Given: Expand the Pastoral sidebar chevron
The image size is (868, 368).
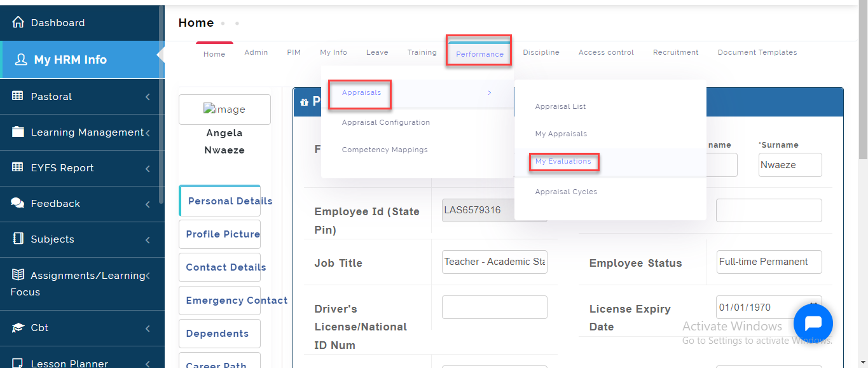Looking at the screenshot, I should (x=148, y=97).
